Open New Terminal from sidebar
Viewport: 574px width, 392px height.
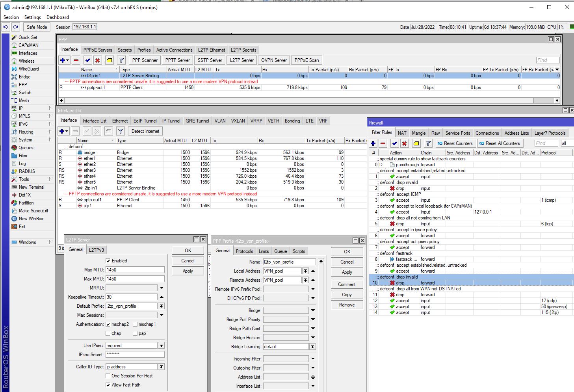32,187
